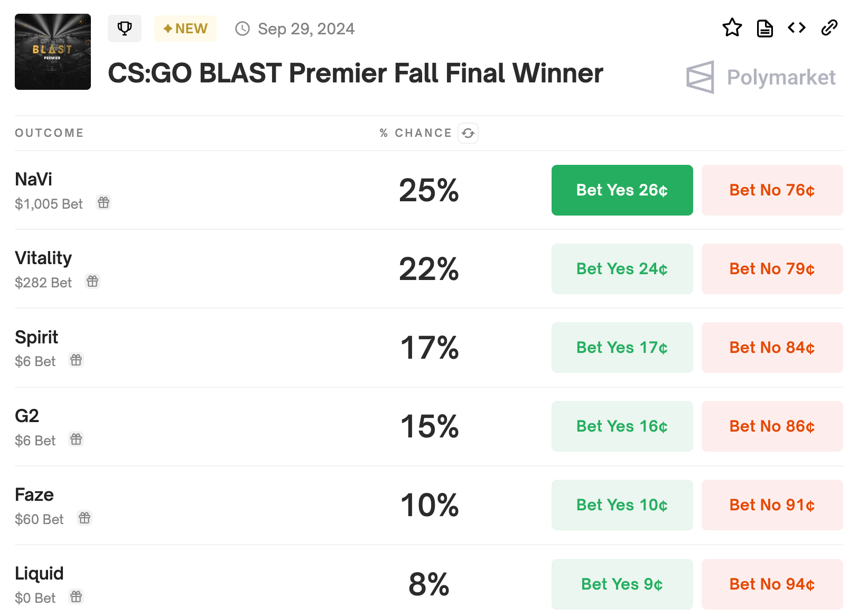Select Bet Yes 17¢ for Spirit
This screenshot has height=616, width=858.
(x=622, y=348)
